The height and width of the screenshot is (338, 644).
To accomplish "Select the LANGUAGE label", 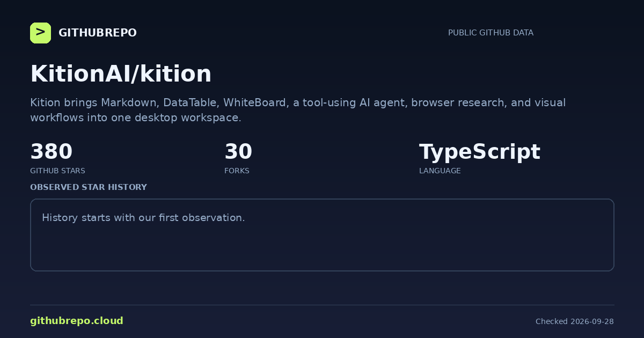I will point(440,171).
